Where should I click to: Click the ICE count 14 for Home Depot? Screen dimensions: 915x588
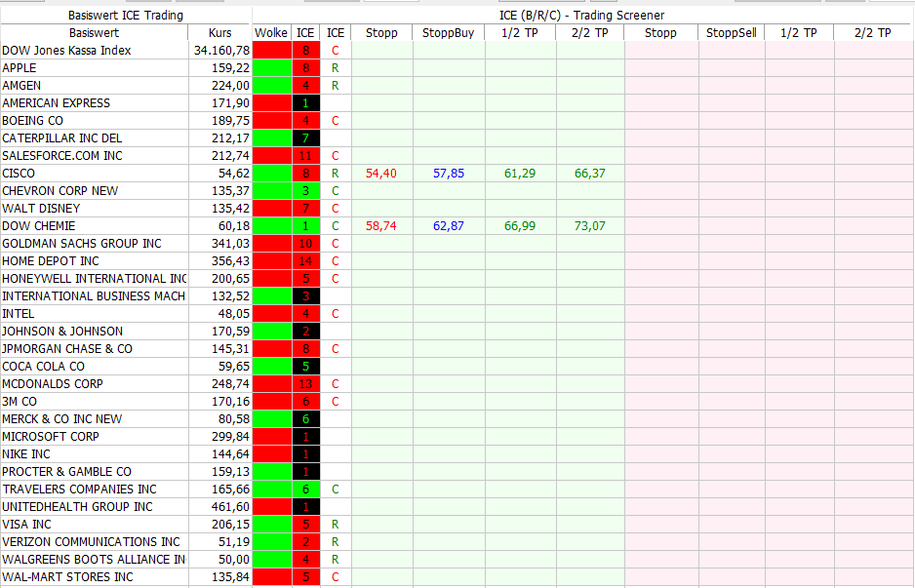(x=305, y=260)
